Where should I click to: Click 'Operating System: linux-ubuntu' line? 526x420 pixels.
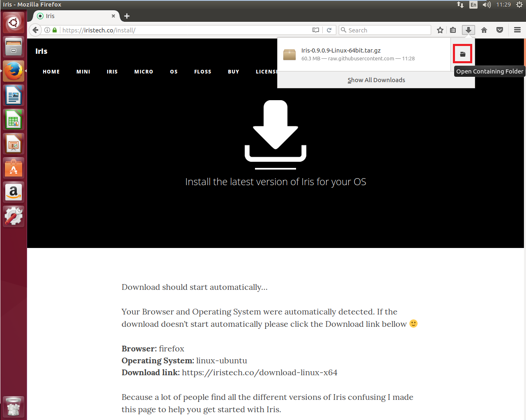[x=184, y=360]
